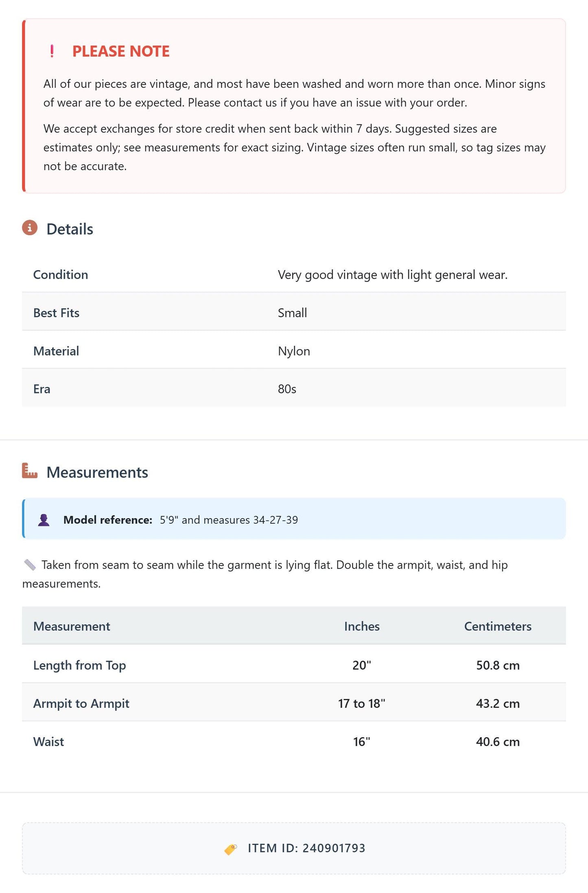Click the ITEM ID 240901793 text
The width and height of the screenshot is (588, 893).
point(306,848)
